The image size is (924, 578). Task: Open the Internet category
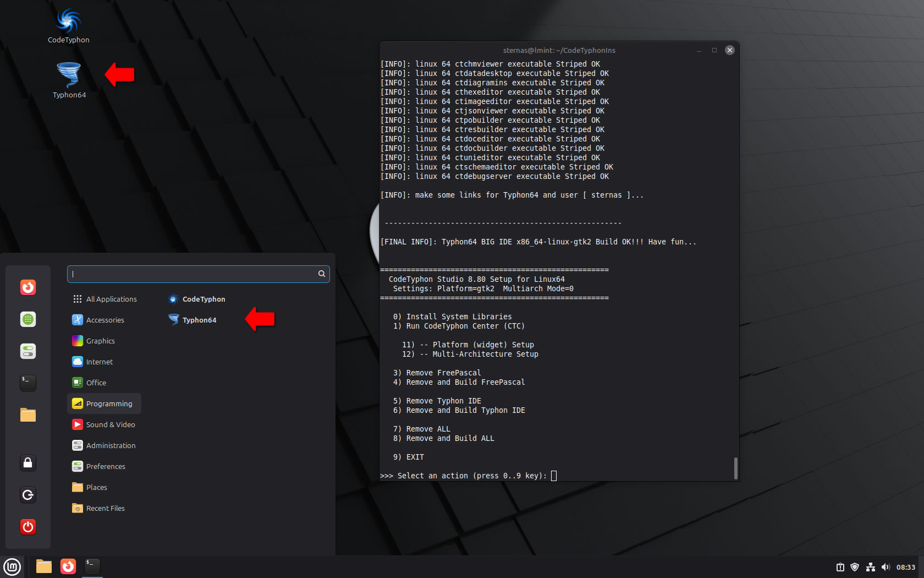[105, 362]
